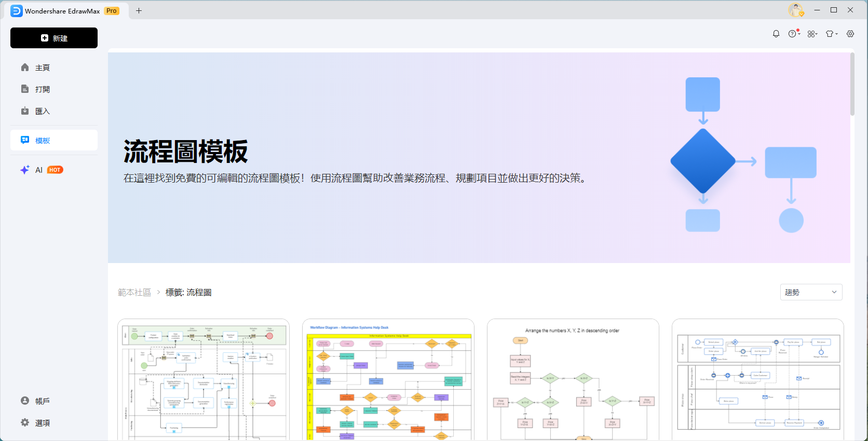Screen dimensions: 868x441
Task: Select the Import (匯入) sidebar item
Action: click(54, 111)
